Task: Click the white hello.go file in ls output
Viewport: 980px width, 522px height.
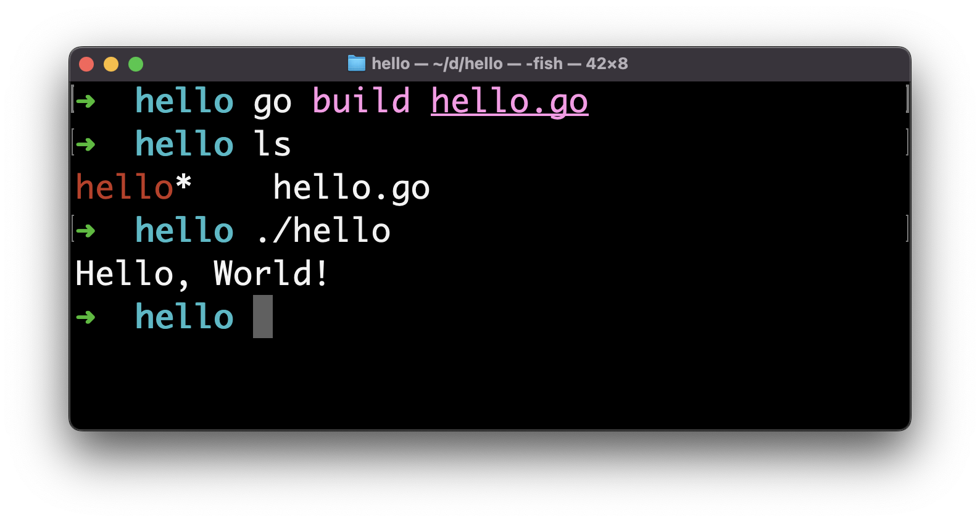Action: pyautogui.click(x=352, y=188)
